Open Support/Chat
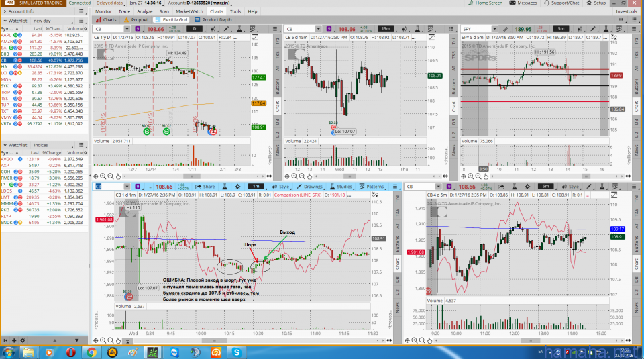644x359 pixels. (561, 3)
